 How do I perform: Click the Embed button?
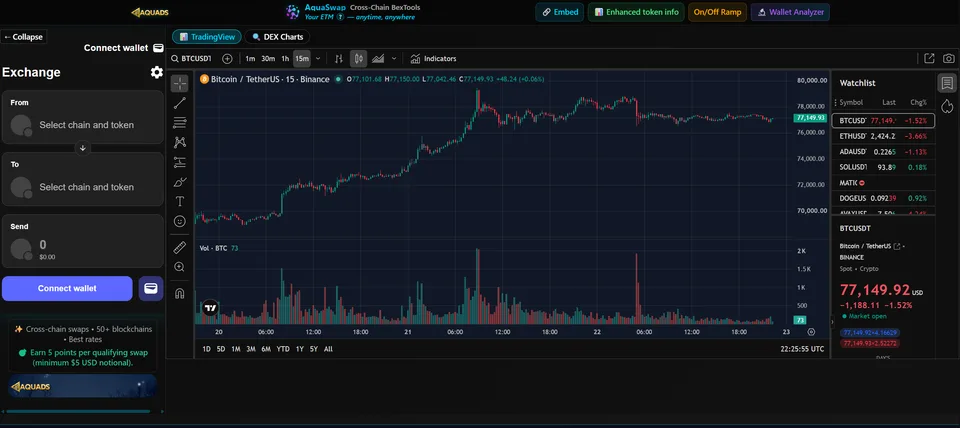pos(560,12)
